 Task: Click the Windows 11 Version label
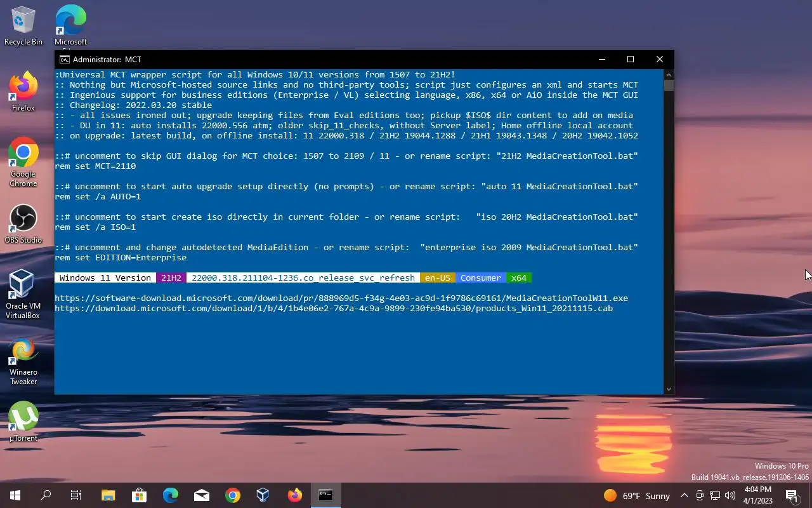(105, 277)
